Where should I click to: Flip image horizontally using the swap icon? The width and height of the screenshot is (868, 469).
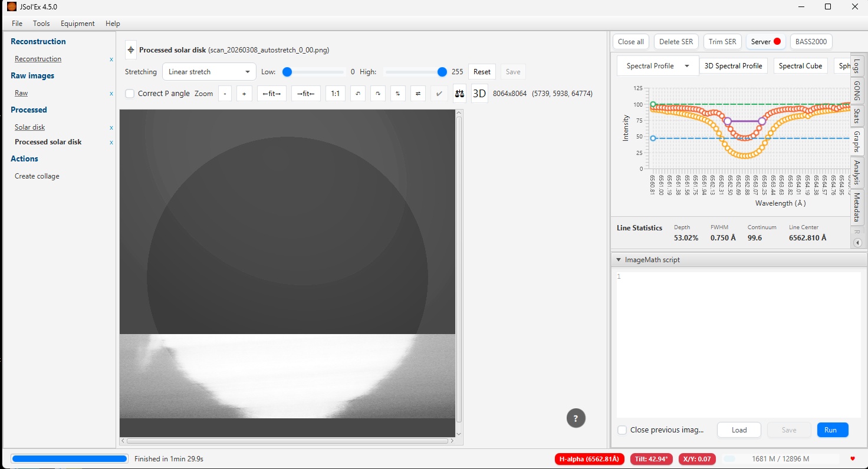coord(418,94)
